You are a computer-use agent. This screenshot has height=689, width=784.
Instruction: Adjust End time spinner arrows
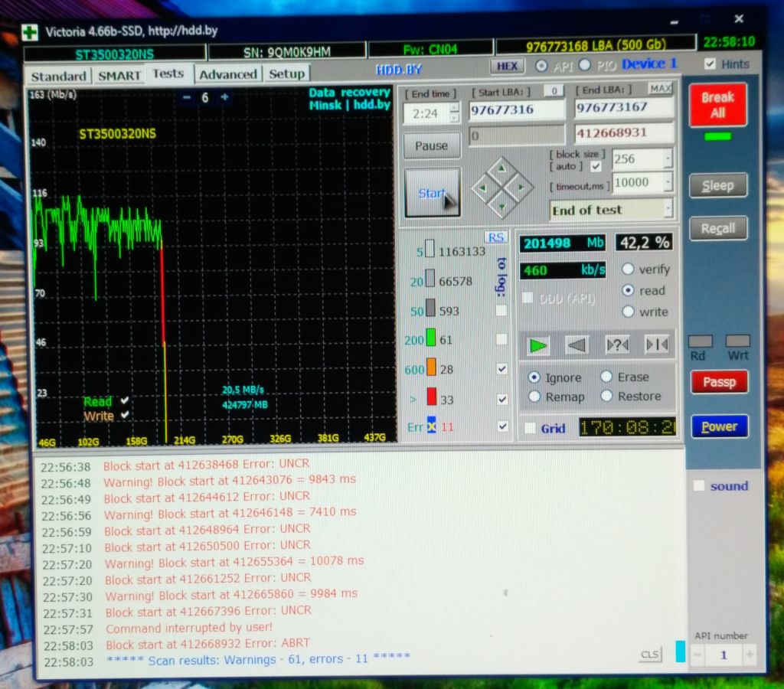point(454,113)
